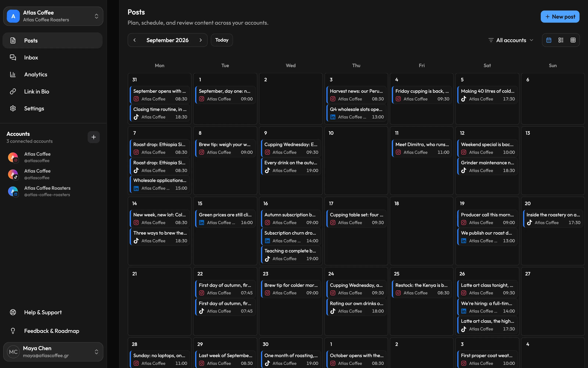Click the Settings gear icon in sidebar

pyautogui.click(x=13, y=109)
